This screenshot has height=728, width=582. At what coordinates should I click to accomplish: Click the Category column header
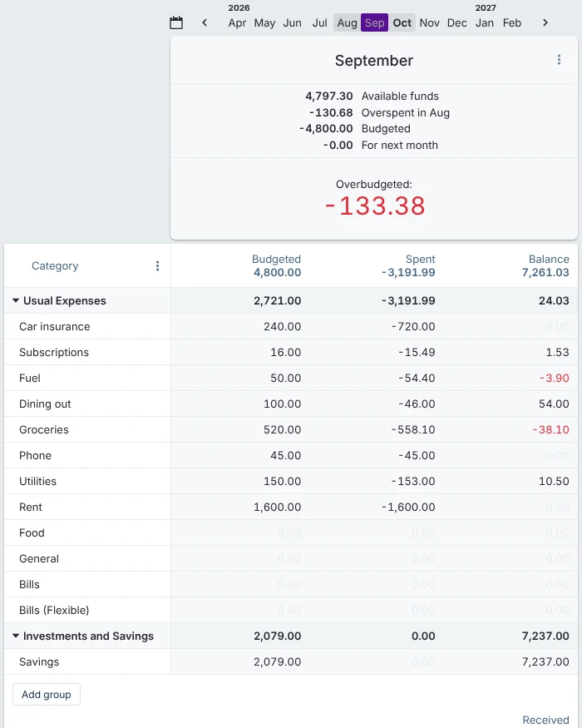tap(55, 266)
